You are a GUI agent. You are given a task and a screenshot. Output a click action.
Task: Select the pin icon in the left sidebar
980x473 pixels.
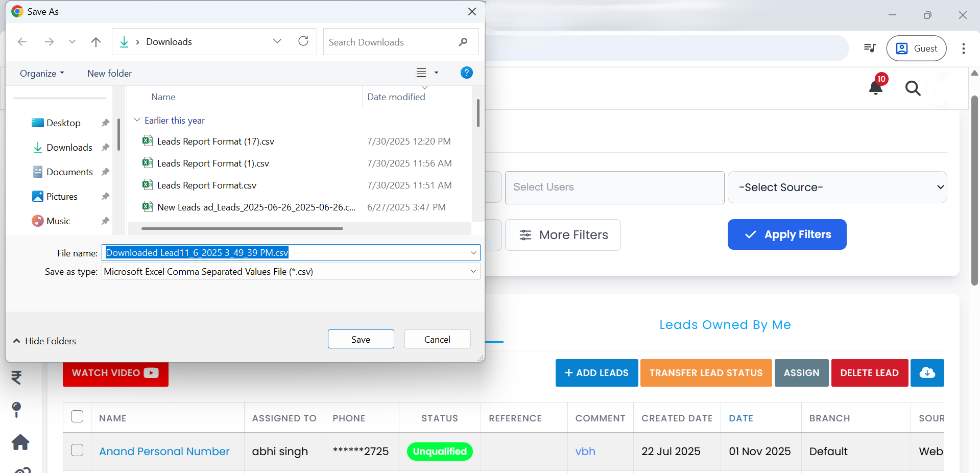16,410
